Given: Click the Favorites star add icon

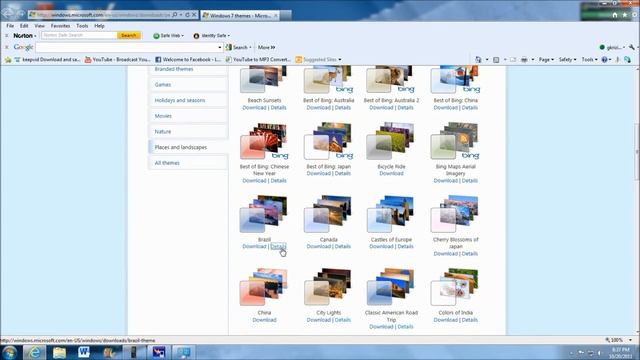Looking at the screenshot, I should click(8, 60).
